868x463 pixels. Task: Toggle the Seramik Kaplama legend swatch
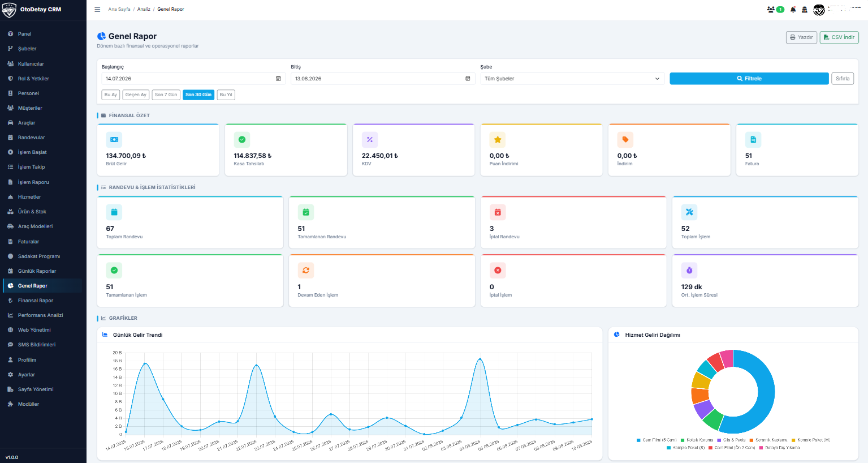(x=752, y=440)
